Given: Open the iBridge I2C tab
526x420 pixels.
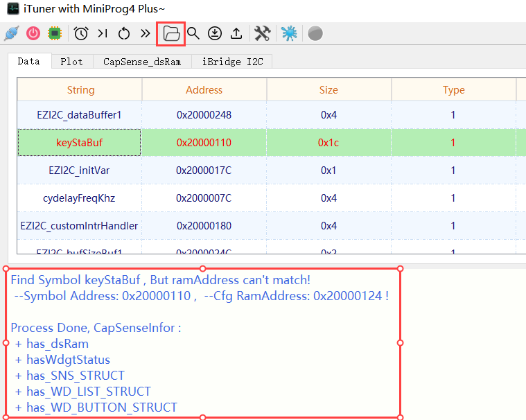Looking at the screenshot, I should [232, 62].
